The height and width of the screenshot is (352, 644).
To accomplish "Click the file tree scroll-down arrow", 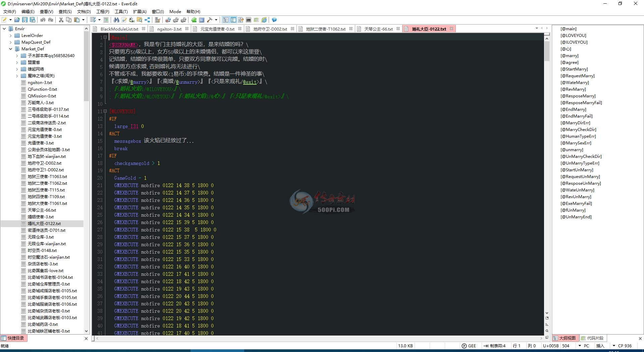I will pyautogui.click(x=86, y=331).
